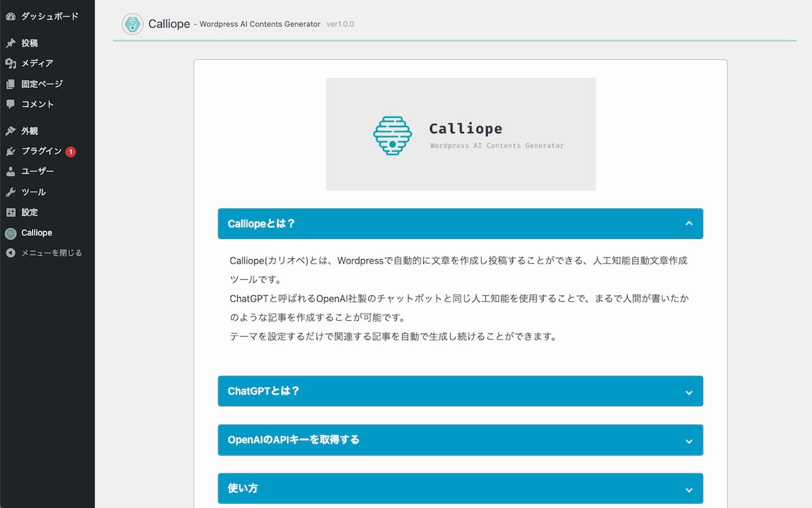
Task: Expand the ChatGPTとは？ accordion section
Action: [461, 391]
